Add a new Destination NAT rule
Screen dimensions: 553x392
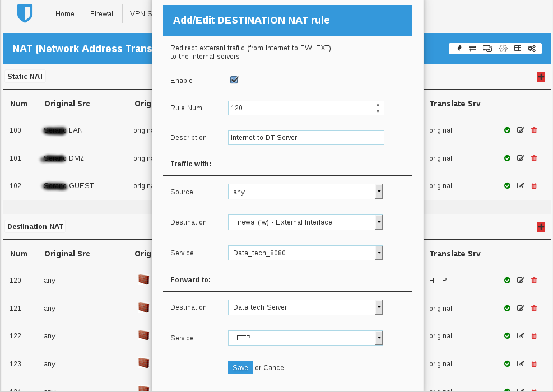tap(541, 227)
